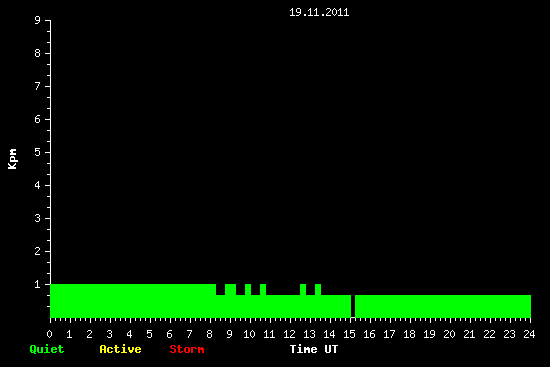Click the 9 value on y-axis

pyautogui.click(x=38, y=20)
